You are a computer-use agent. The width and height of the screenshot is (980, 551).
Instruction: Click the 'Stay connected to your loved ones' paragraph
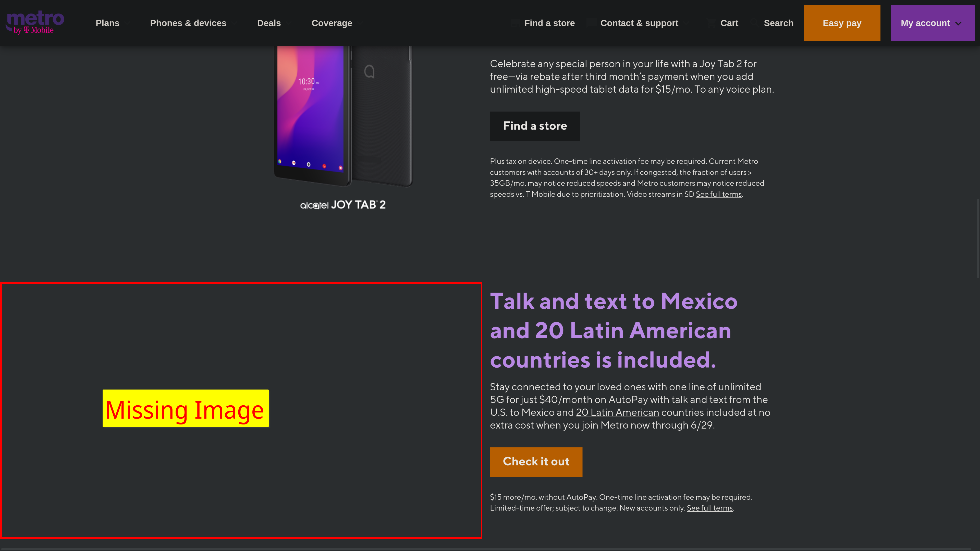coord(630,406)
